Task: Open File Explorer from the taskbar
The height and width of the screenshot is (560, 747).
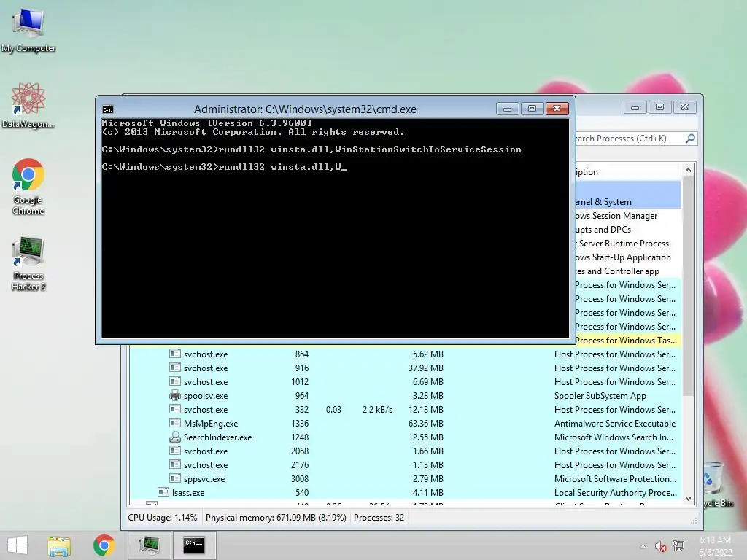Action: tap(59, 545)
